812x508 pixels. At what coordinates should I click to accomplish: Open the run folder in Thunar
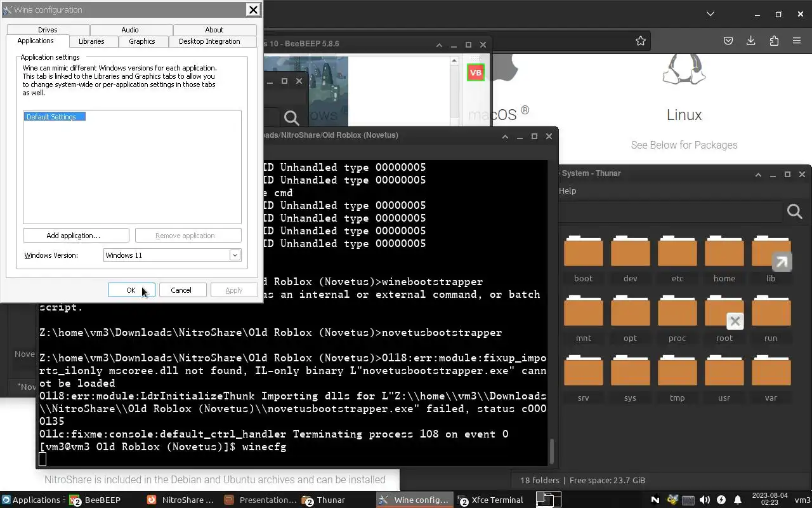771,311
